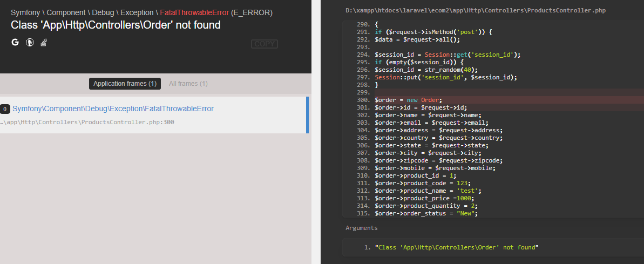Image resolution: width=644 pixels, height=264 pixels.
Task: Click the (E_ERROR) severity label
Action: click(252, 13)
